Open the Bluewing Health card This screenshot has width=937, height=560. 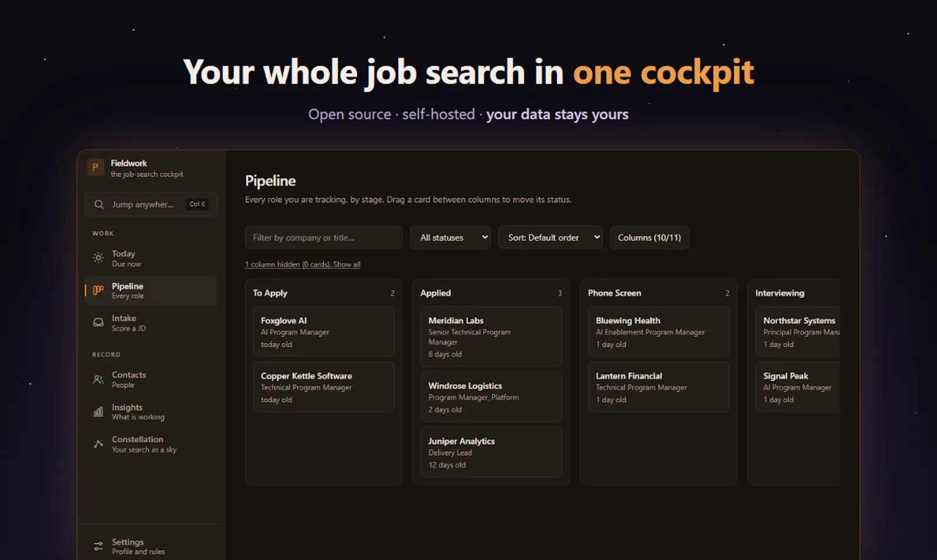point(659,332)
